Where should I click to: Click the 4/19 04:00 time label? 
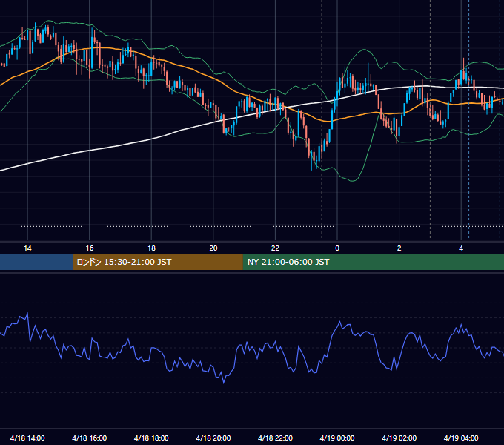[461, 438]
